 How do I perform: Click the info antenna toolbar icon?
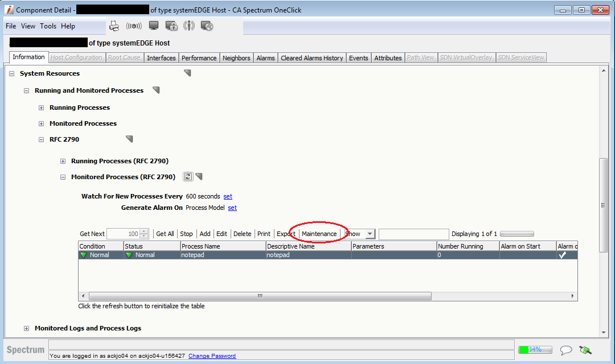(x=189, y=26)
